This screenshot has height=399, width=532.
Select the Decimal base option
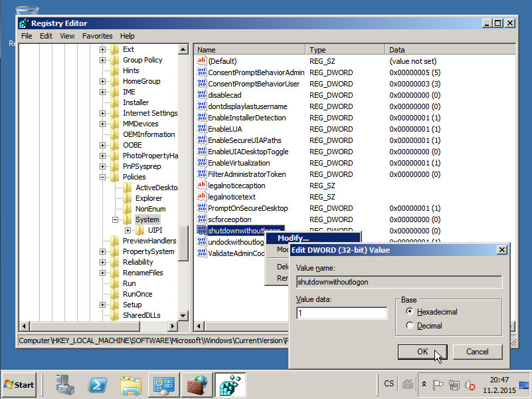coord(409,326)
